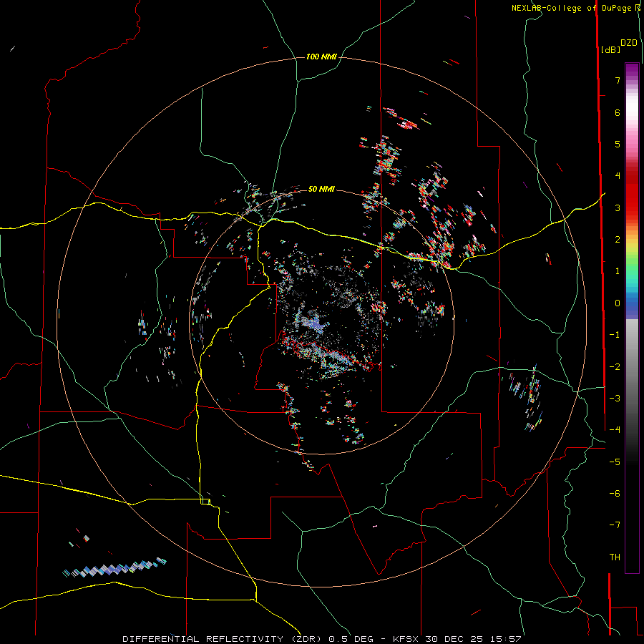Click the 5 value on color scale

[618, 144]
